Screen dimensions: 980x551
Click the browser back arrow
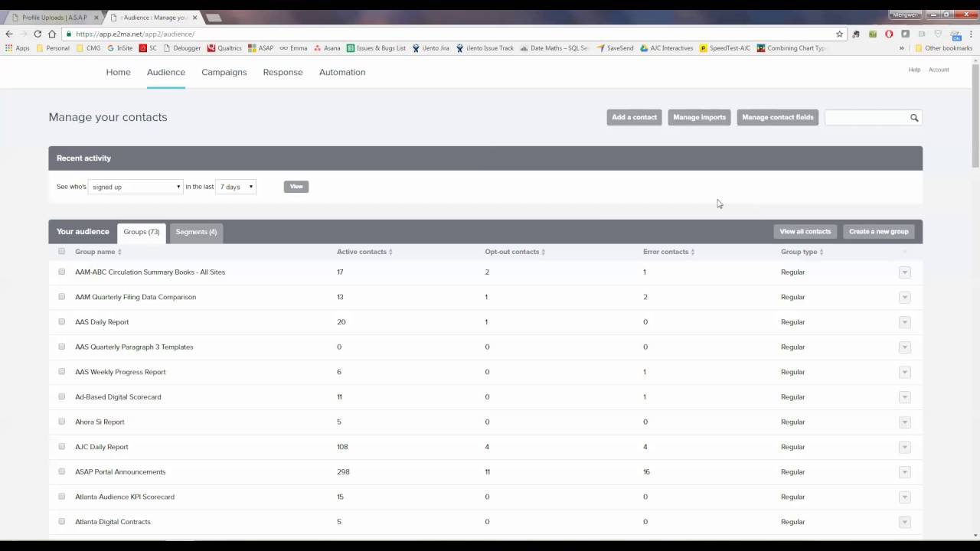coord(9,34)
